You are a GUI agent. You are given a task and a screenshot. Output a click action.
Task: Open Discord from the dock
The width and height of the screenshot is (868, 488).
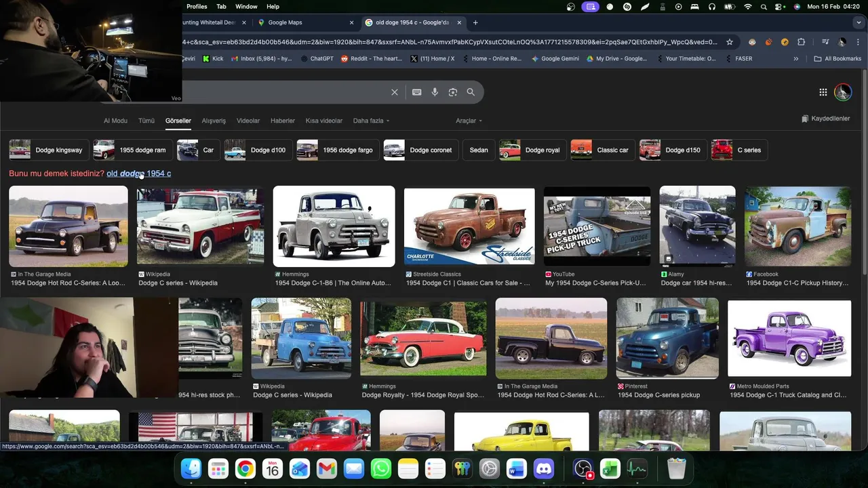pos(544,468)
